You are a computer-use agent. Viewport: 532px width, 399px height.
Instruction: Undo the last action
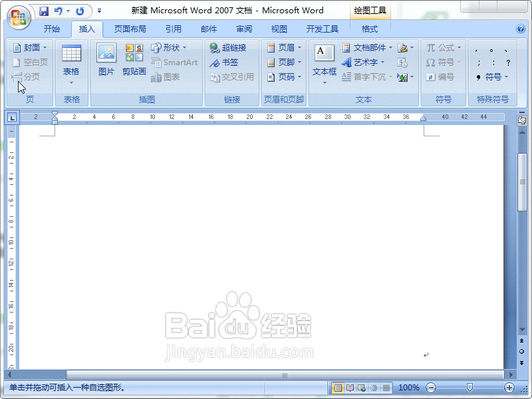tap(59, 11)
